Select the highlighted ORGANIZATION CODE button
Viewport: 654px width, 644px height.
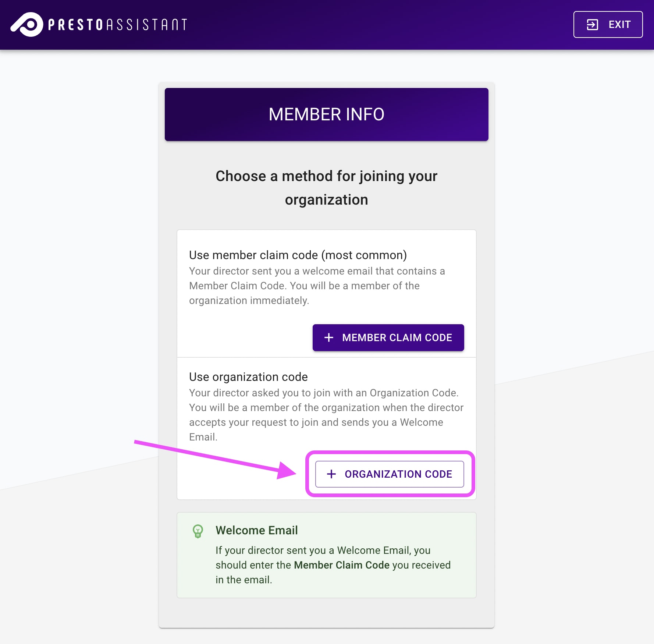click(x=390, y=474)
